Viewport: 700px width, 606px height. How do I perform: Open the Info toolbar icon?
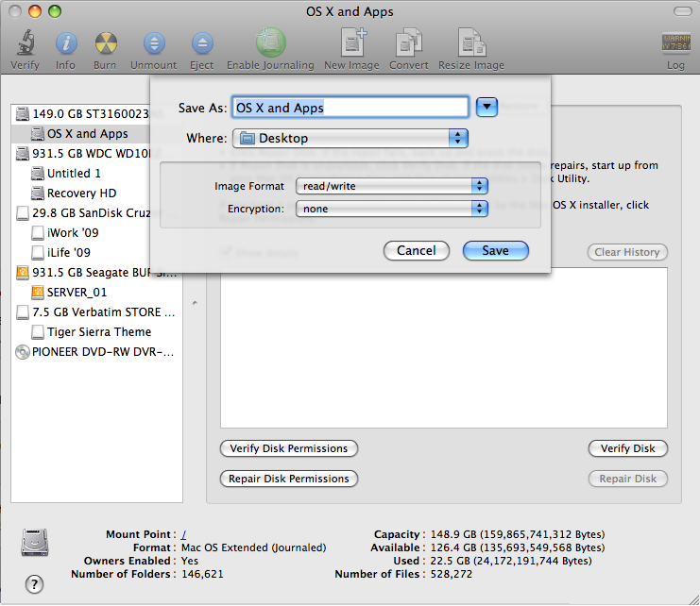pos(65,43)
